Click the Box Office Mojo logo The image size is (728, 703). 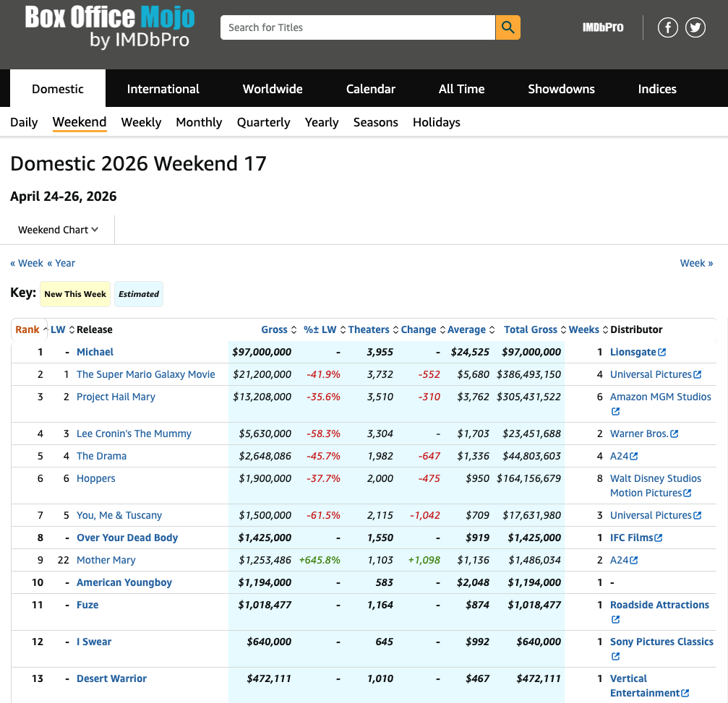(x=110, y=27)
